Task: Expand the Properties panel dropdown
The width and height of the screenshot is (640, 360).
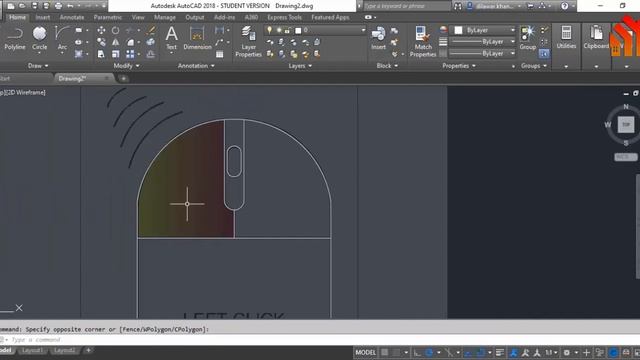Action: pyautogui.click(x=459, y=66)
